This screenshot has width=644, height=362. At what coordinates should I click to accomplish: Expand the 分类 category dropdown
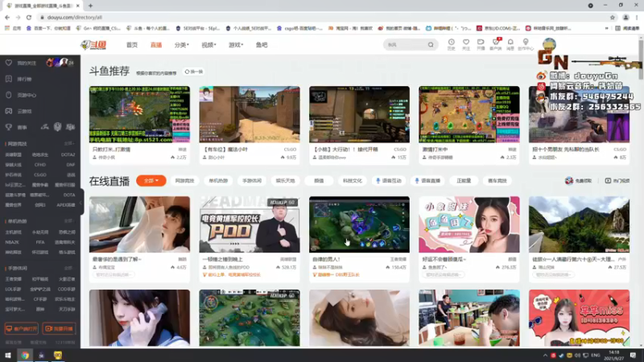pos(182,45)
